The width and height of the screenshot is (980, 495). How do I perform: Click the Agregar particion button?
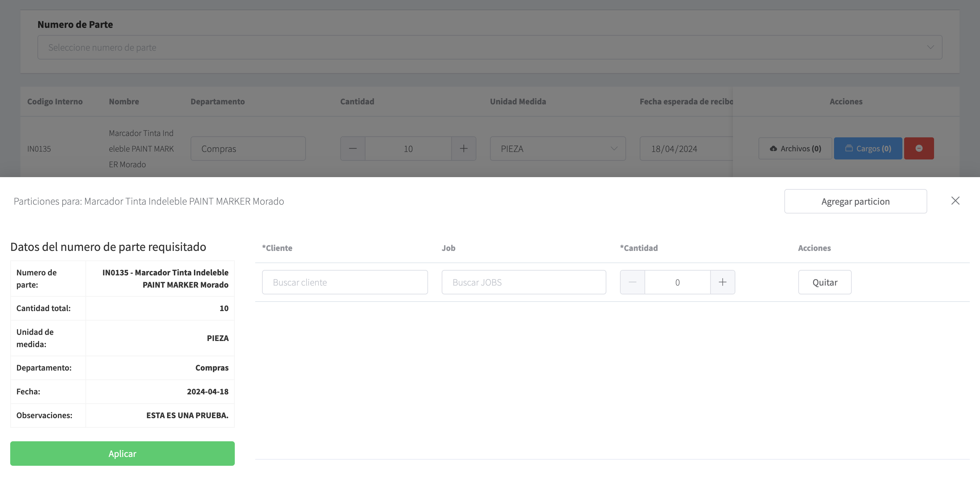tap(855, 202)
